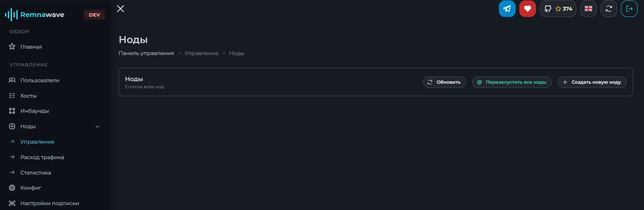Switch language with the UK flag icon
This screenshot has height=210, width=644.
(x=588, y=9)
